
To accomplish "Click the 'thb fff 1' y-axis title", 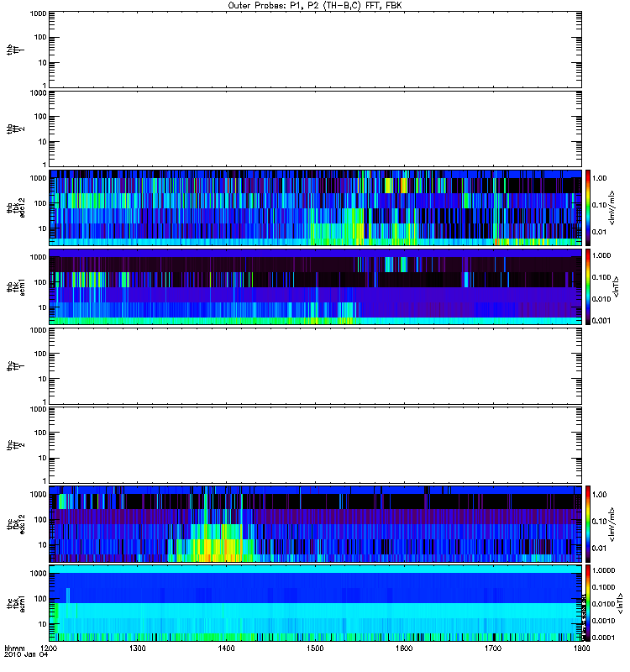I will pos(16,50).
